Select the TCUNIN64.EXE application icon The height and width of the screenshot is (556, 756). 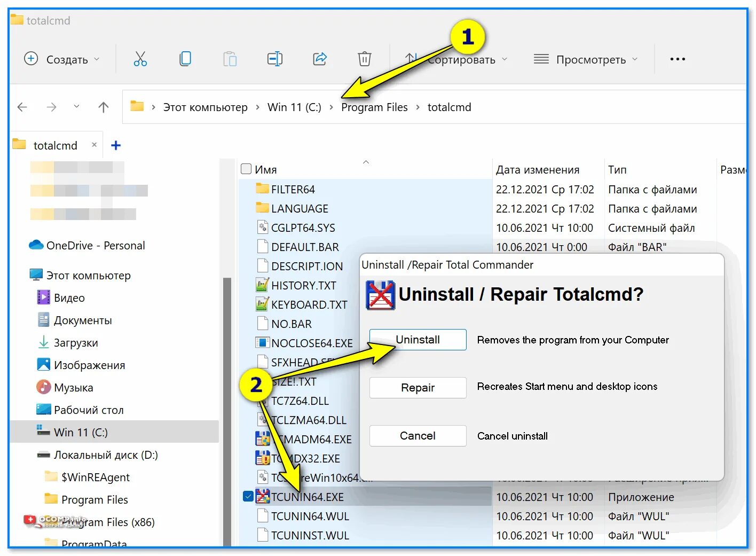pos(262,497)
